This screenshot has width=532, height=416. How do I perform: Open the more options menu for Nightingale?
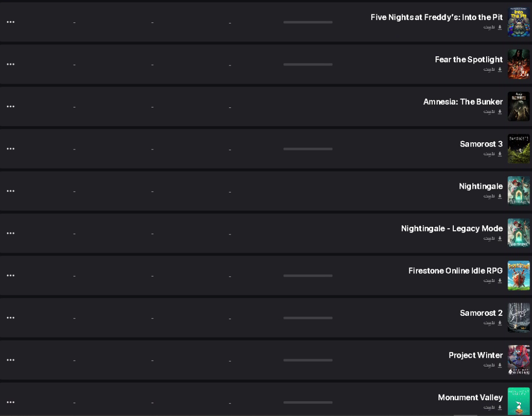point(10,191)
